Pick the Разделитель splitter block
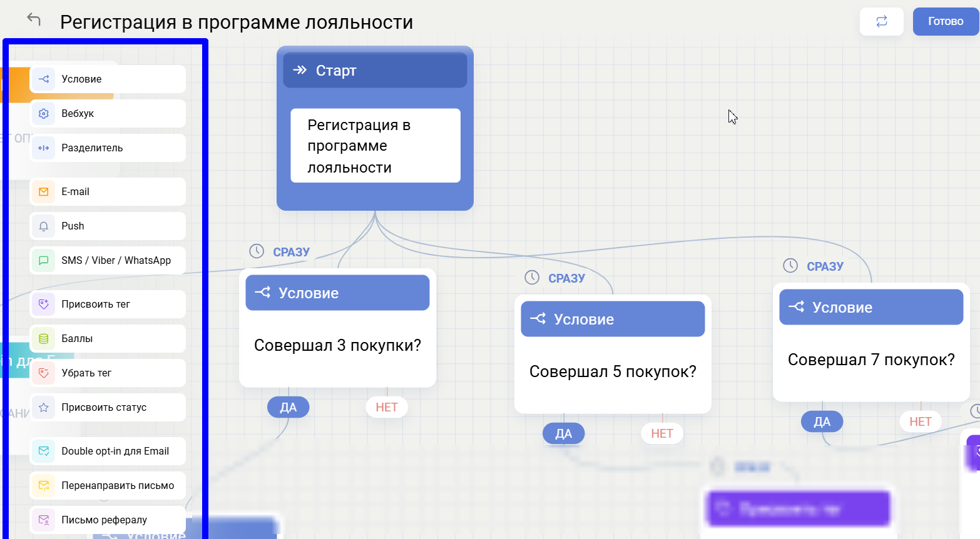The height and width of the screenshot is (539, 980). 108,148
